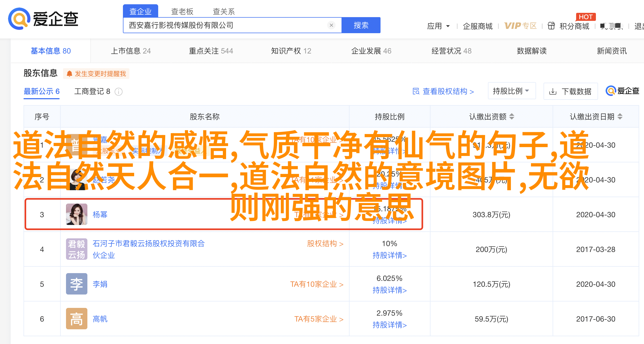This screenshot has width=644, height=344.
Task: Select the 企业发展 46 tab
Action: [x=371, y=51]
